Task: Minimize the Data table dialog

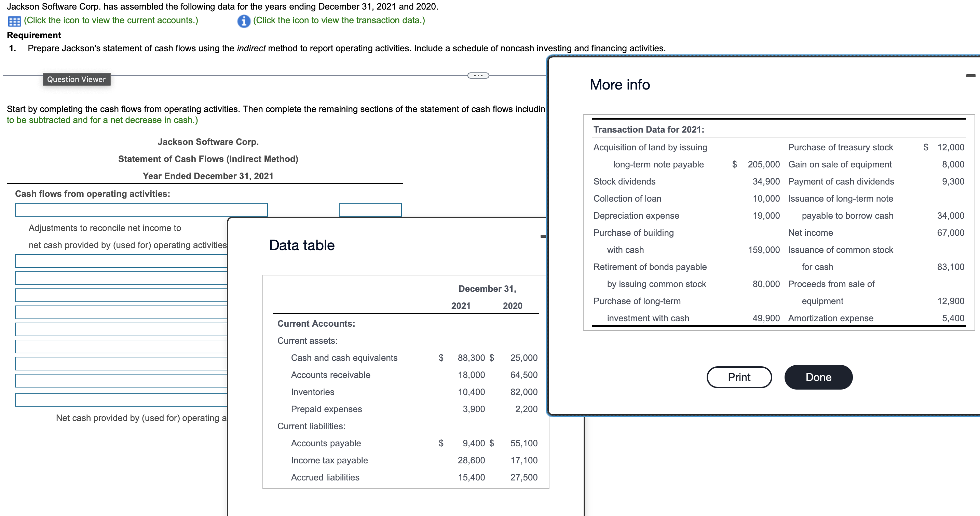Action: click(x=544, y=236)
